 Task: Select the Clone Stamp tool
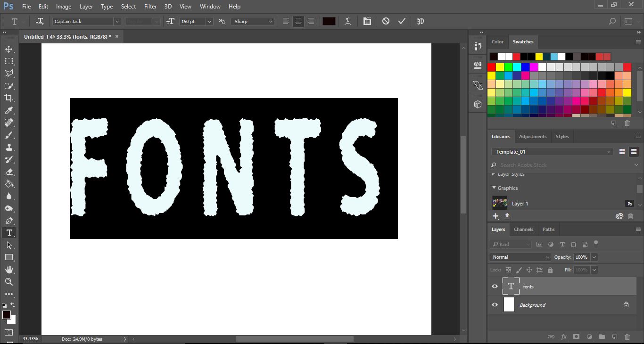(9, 147)
